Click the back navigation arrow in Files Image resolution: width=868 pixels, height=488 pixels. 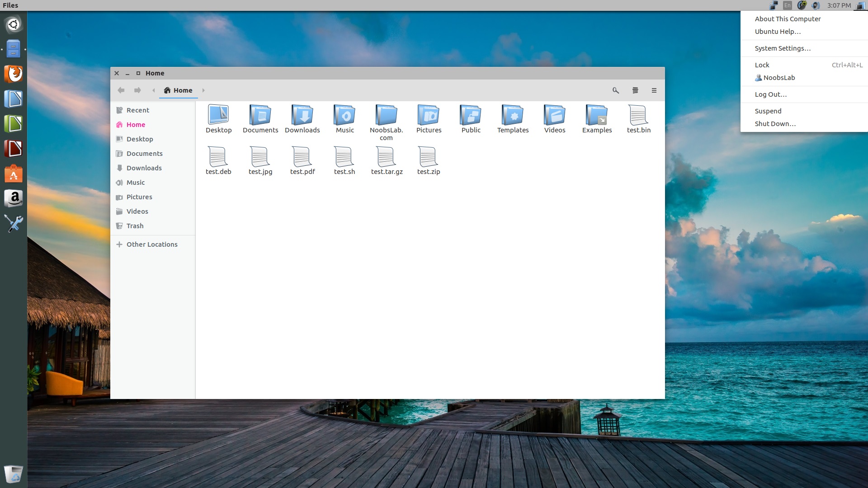pyautogui.click(x=121, y=90)
